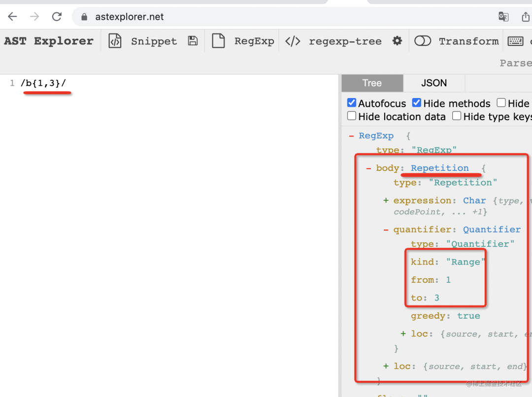Click the Repetition type name in tree

(x=440, y=168)
